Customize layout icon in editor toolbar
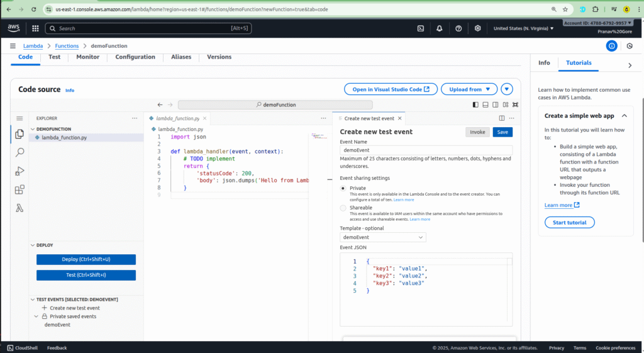 coord(506,105)
